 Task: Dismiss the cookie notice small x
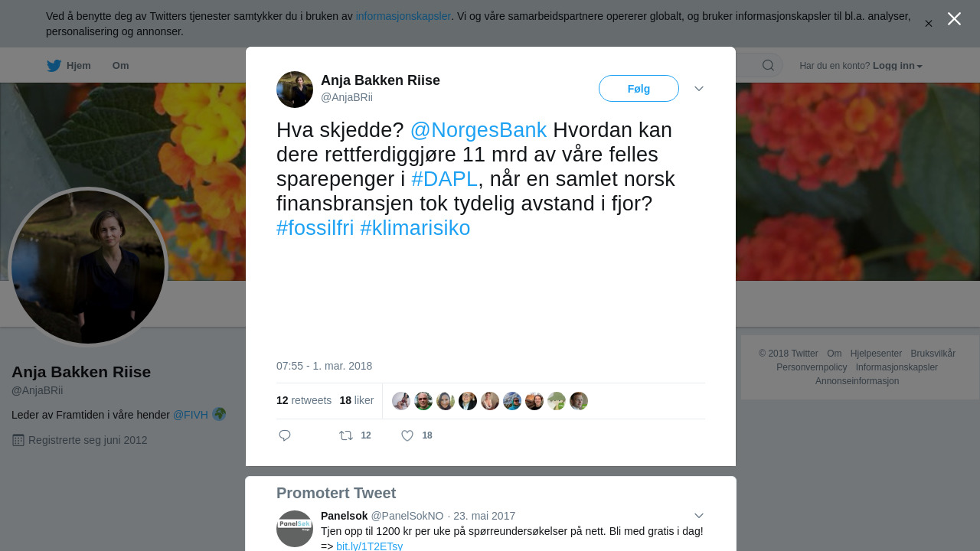[929, 24]
